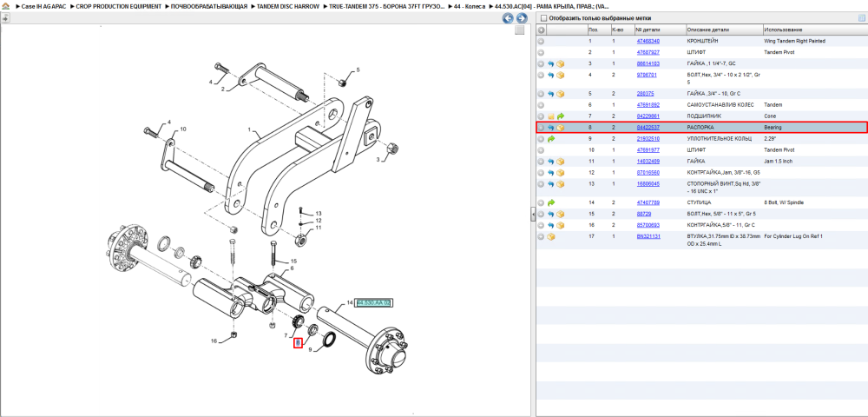
Task: Click blue arrow icon for part 9706701
Action: (x=551, y=75)
